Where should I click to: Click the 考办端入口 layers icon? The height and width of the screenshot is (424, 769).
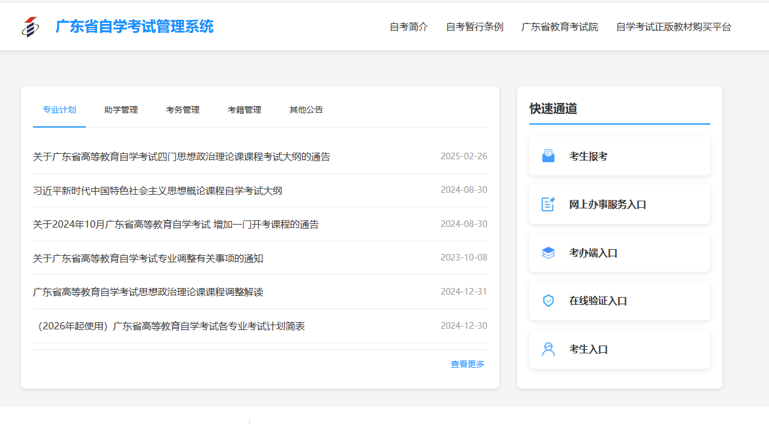(x=548, y=253)
